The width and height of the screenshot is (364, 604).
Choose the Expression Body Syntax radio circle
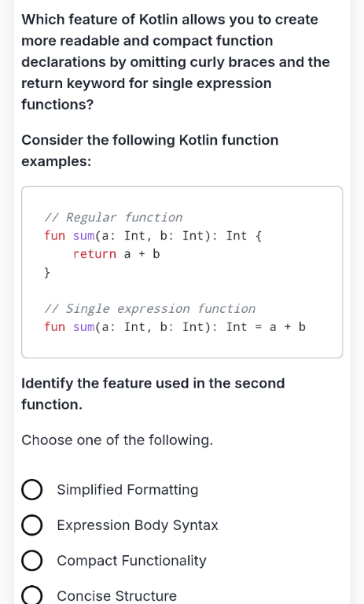pyautogui.click(x=32, y=525)
